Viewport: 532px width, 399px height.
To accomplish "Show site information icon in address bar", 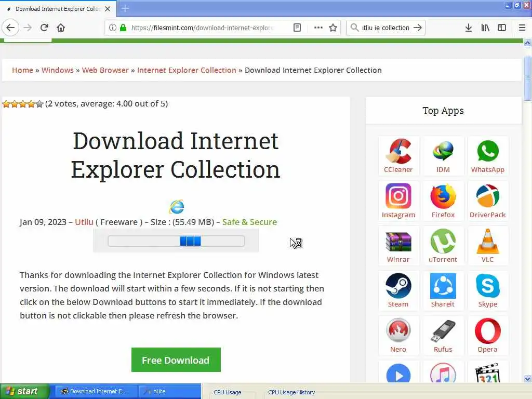I will point(113,28).
